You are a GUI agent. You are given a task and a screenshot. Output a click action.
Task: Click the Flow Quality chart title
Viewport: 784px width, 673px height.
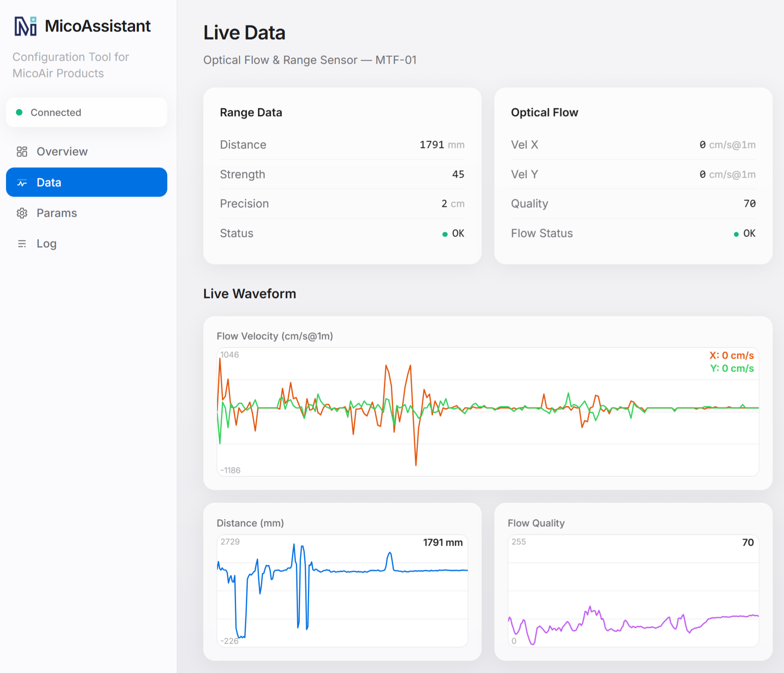tap(536, 523)
